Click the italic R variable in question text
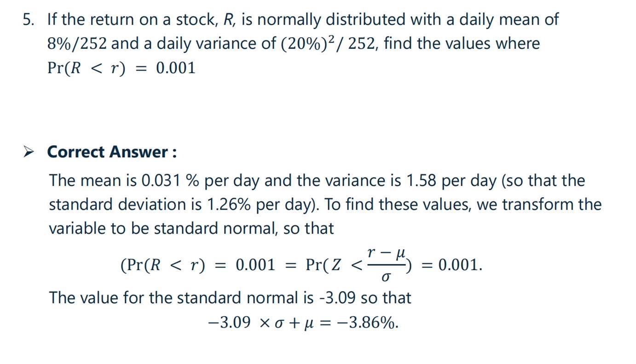This screenshot has width=636, height=364. [x=228, y=19]
